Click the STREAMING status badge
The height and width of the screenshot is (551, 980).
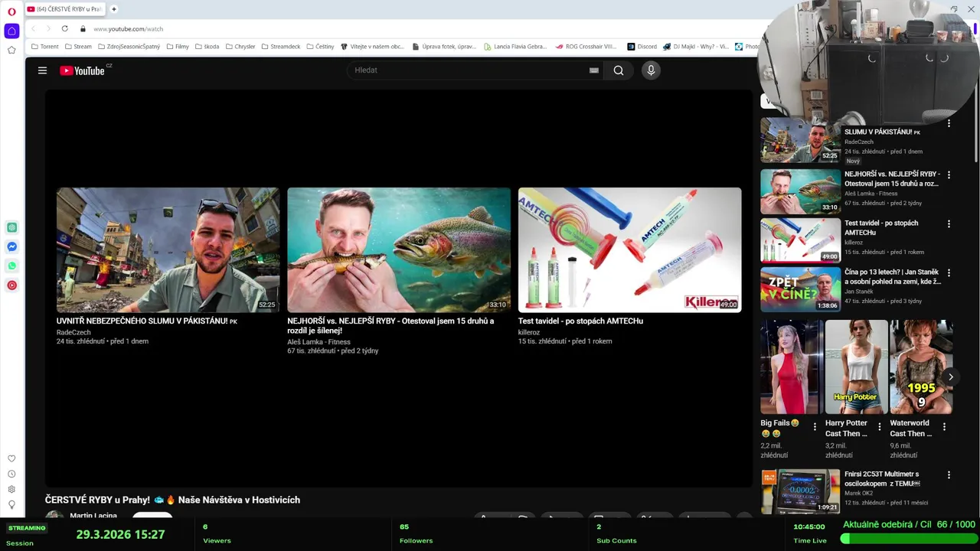click(27, 528)
